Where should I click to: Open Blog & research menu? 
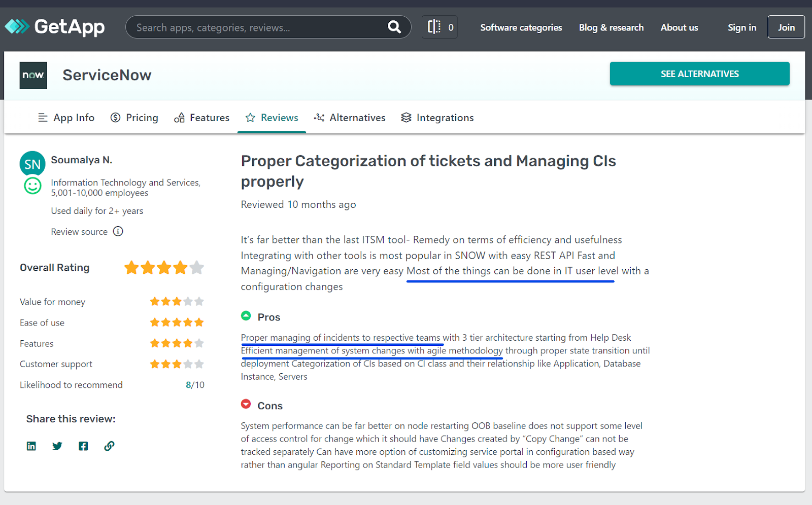[611, 27]
